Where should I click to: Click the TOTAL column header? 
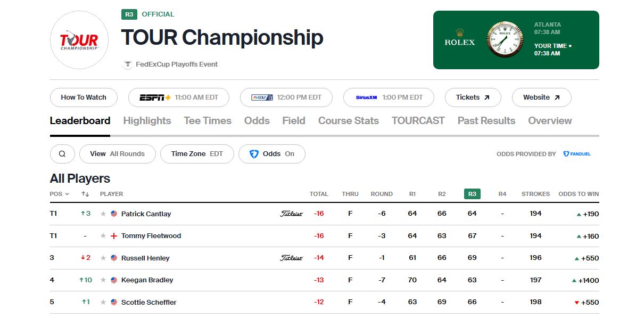click(319, 194)
